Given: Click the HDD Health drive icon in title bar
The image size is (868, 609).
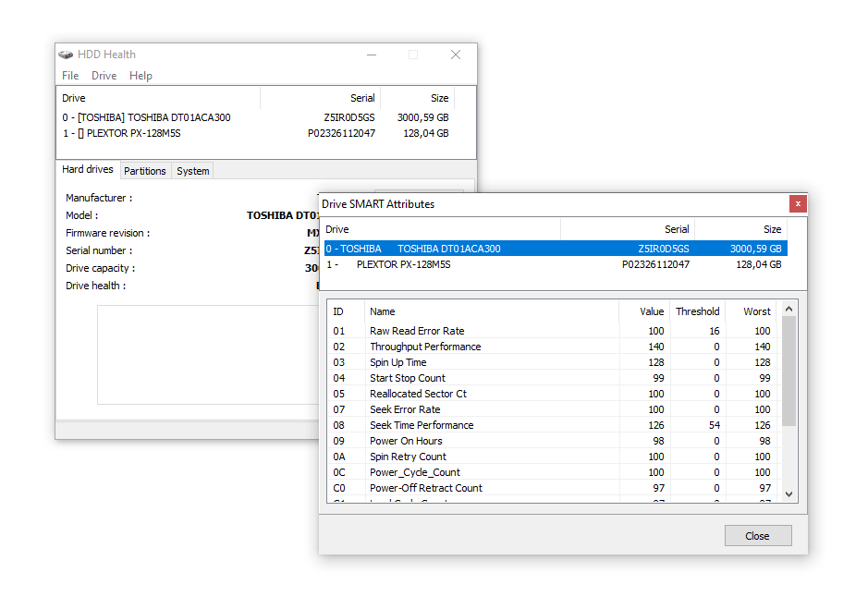Looking at the screenshot, I should [x=66, y=55].
